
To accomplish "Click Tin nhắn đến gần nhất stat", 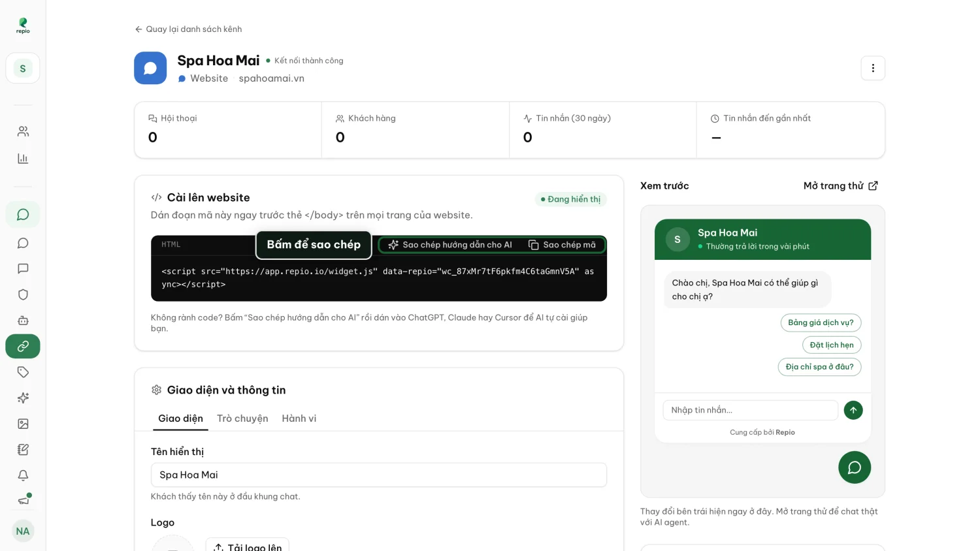I will click(791, 130).
